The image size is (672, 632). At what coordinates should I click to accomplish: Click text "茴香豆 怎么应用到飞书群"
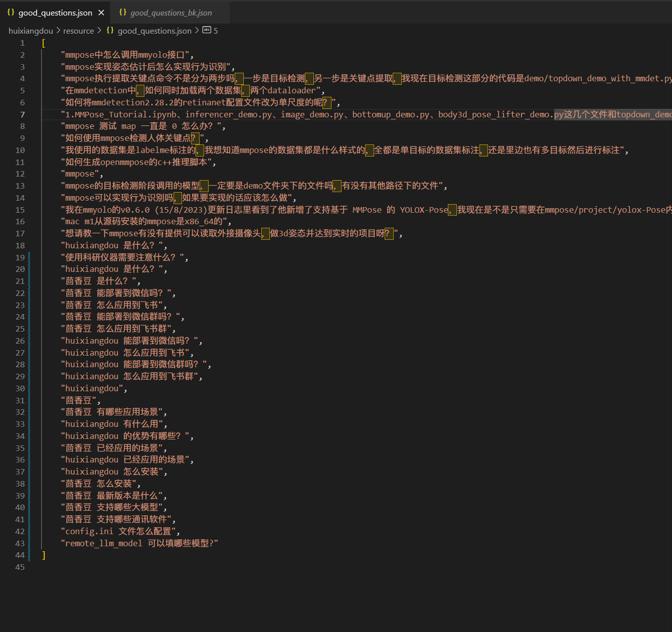coord(118,329)
